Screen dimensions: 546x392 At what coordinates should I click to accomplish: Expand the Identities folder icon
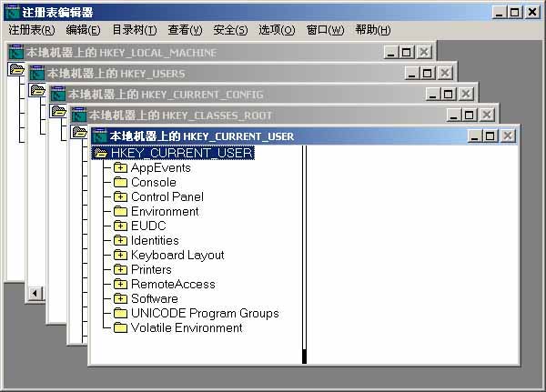click(x=120, y=241)
